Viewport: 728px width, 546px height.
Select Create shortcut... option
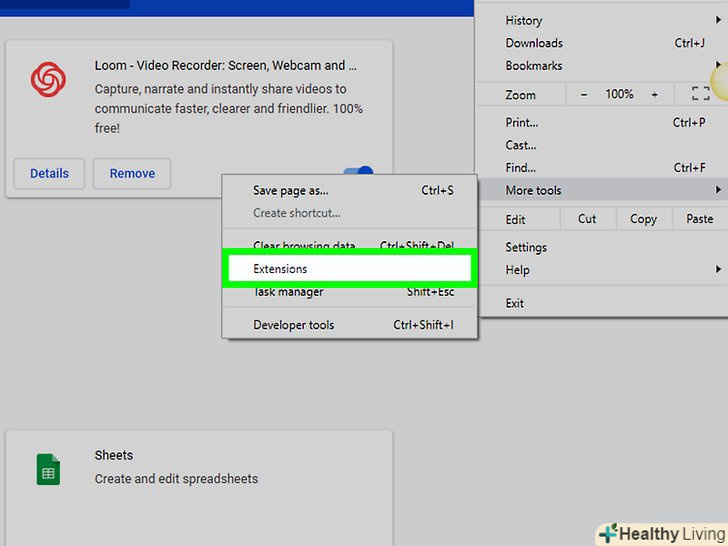[350, 213]
